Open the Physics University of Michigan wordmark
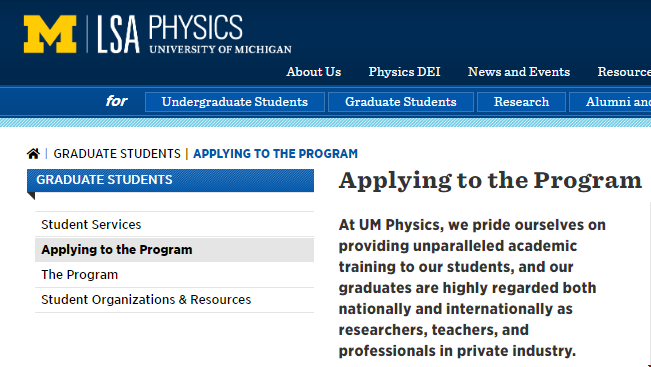 [x=220, y=34]
